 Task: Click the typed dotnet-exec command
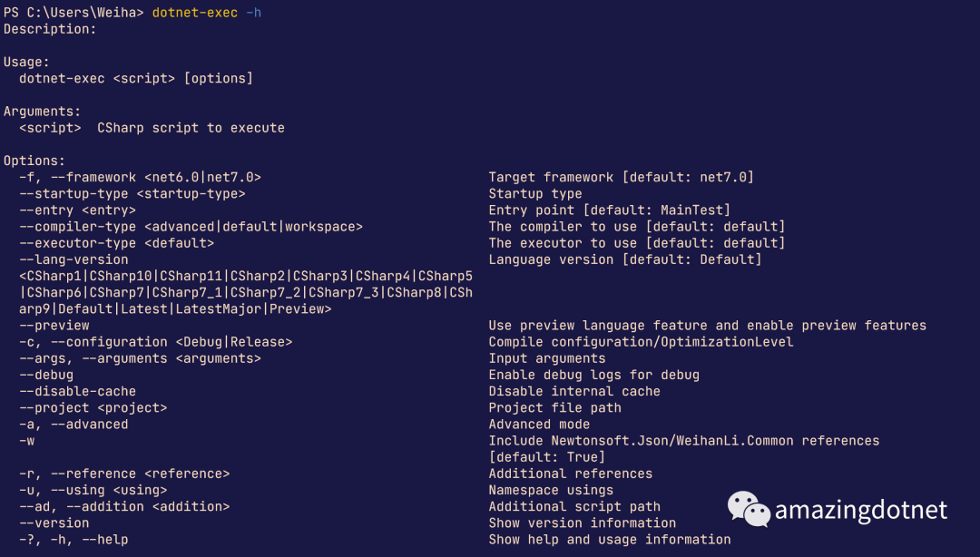click(x=194, y=13)
